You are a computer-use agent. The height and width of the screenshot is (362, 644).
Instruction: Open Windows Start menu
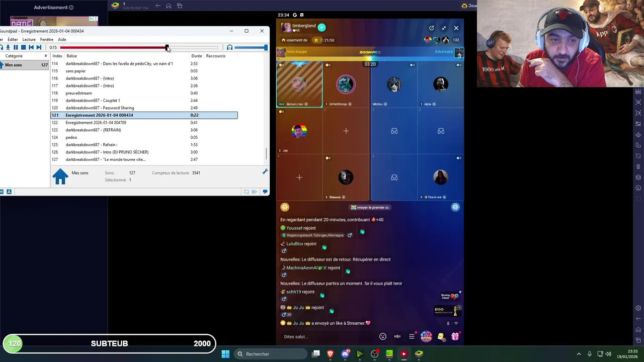pos(225,354)
